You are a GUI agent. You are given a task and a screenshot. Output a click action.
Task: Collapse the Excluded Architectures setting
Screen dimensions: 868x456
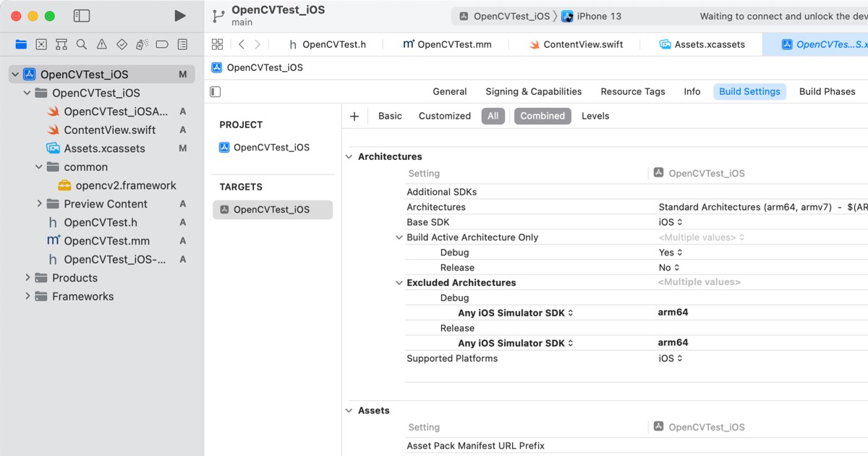399,283
